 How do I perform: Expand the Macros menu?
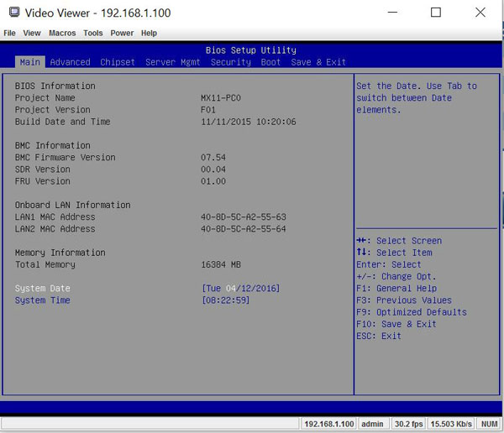click(x=62, y=34)
